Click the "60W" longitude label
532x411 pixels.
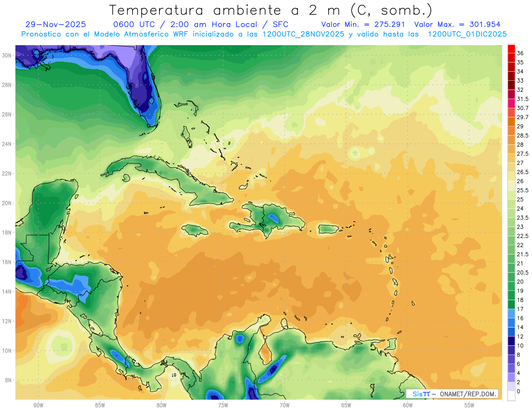pyautogui.click(x=408, y=405)
